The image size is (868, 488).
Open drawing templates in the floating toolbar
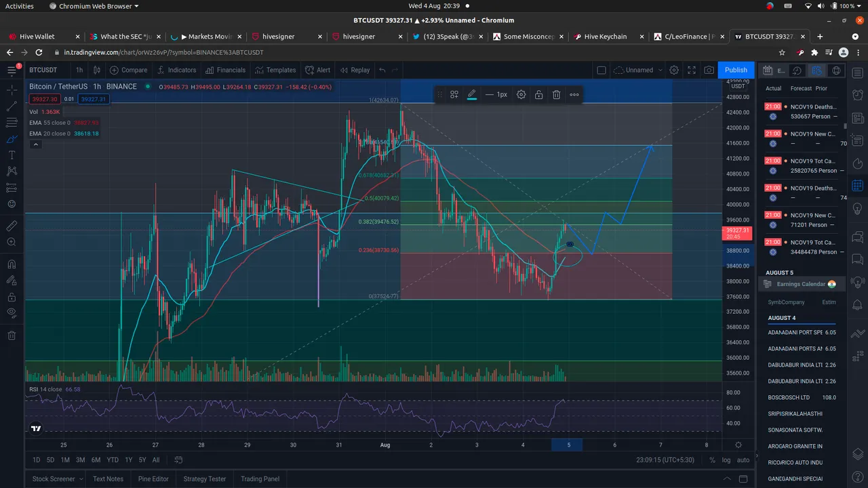454,95
